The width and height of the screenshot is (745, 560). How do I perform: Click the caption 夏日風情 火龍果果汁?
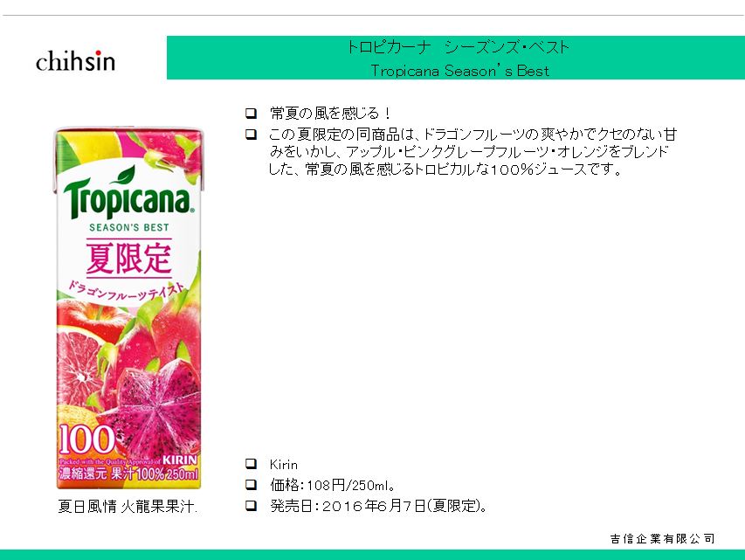[128, 507]
